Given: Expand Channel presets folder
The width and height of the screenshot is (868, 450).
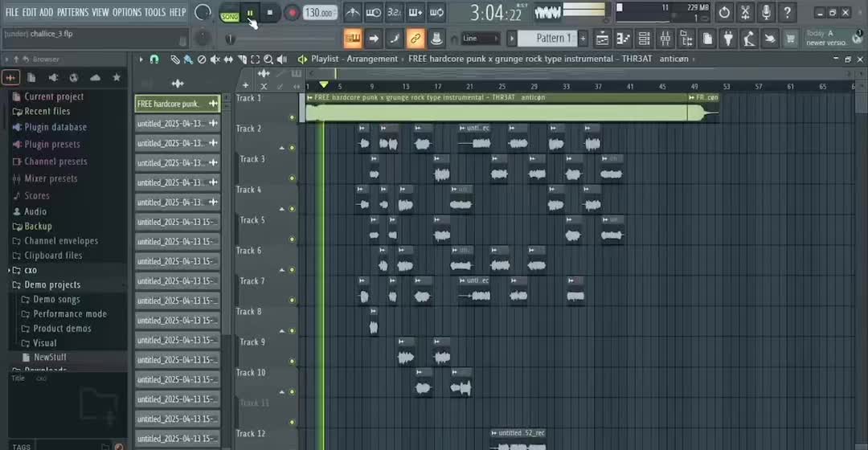Looking at the screenshot, I should tap(55, 162).
